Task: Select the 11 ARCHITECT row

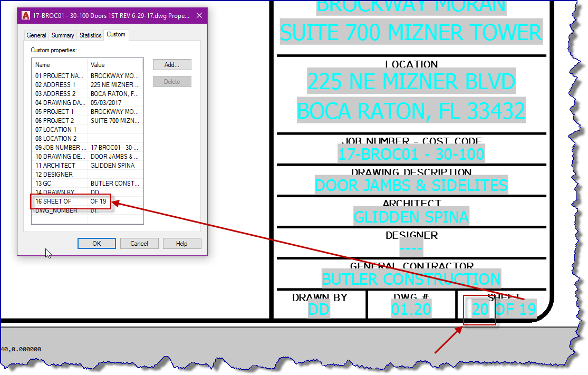Action: tap(88, 166)
